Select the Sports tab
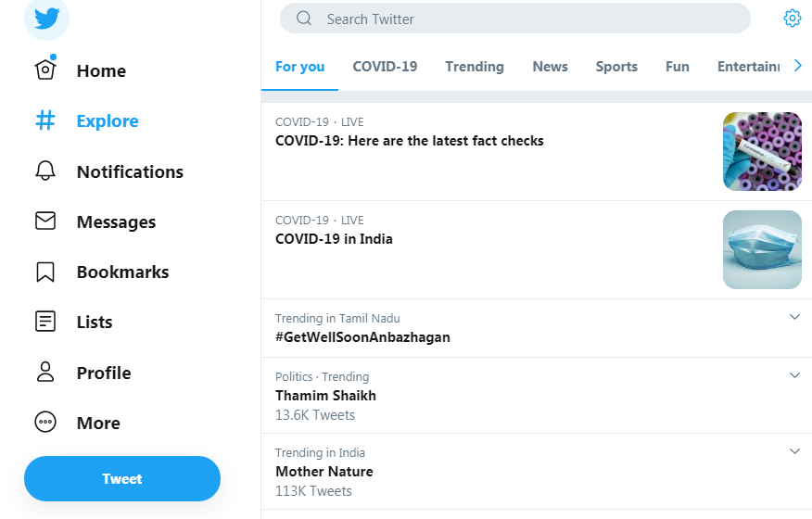 [x=616, y=67]
